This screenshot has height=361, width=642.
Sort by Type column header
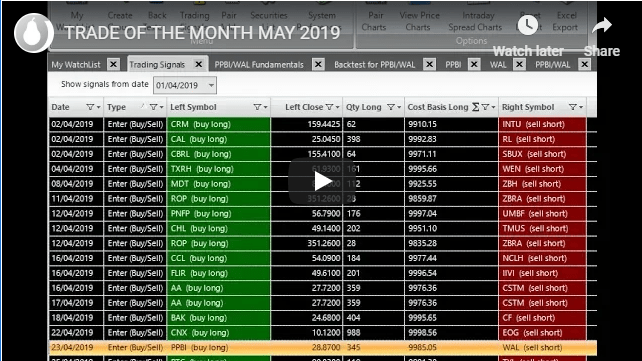point(116,107)
